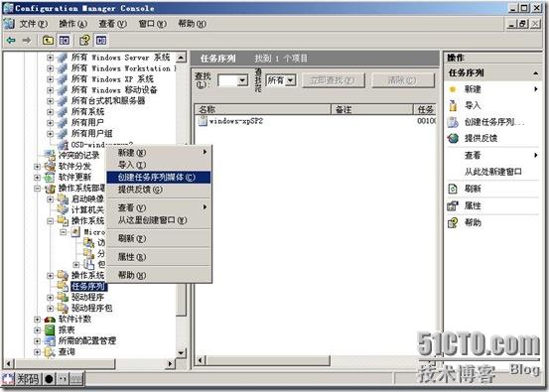Toggle the console tree pane icon

click(x=65, y=41)
